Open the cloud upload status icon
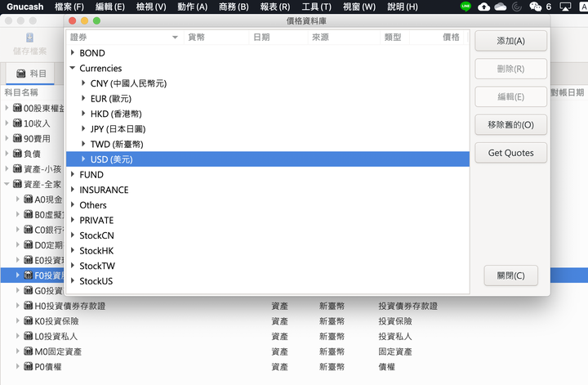The image size is (588, 385). click(x=483, y=7)
